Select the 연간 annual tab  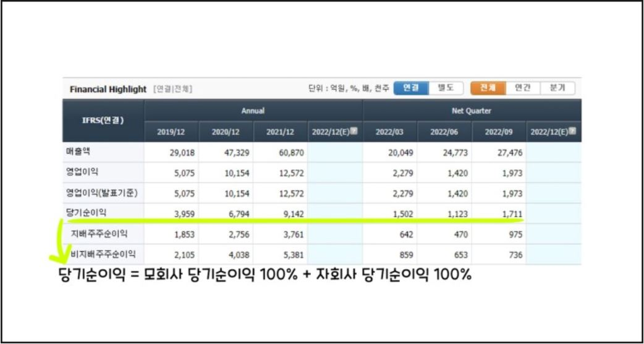tap(523, 88)
